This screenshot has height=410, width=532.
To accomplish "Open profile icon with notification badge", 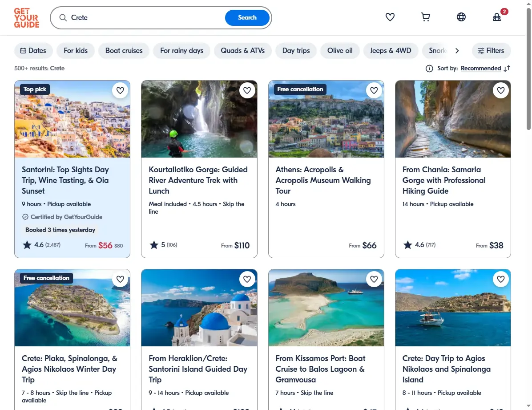I will (x=497, y=17).
